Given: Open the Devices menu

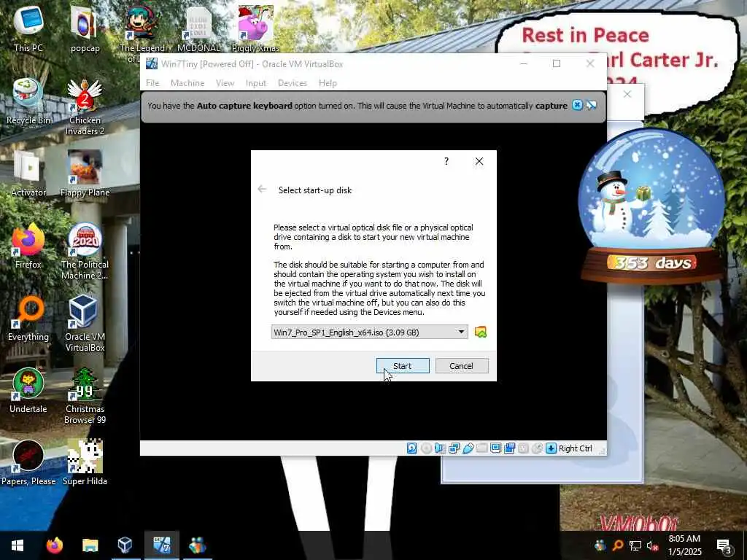Looking at the screenshot, I should pyautogui.click(x=292, y=83).
